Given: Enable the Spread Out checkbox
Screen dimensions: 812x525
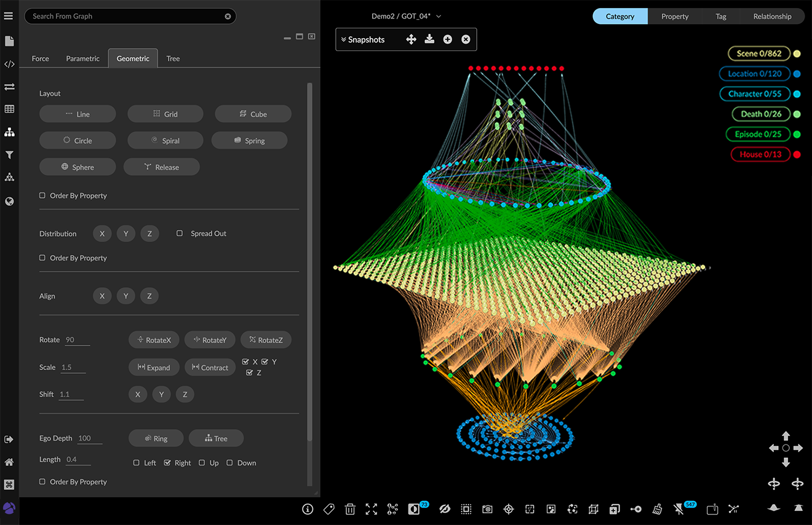Looking at the screenshot, I should tap(180, 234).
